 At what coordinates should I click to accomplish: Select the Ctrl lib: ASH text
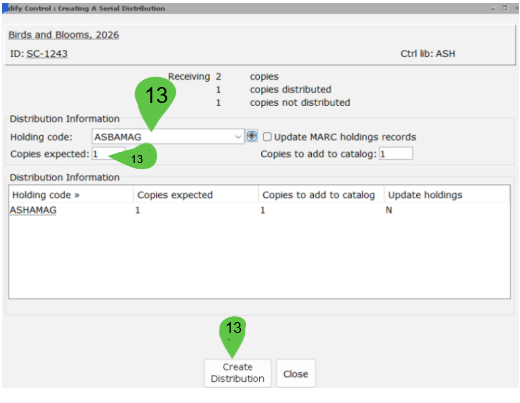click(x=428, y=54)
